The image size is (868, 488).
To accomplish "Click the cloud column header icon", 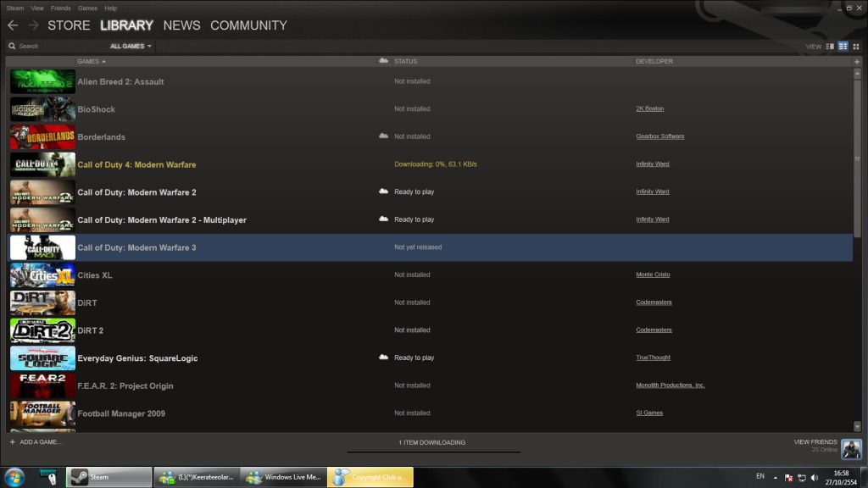I will (383, 61).
